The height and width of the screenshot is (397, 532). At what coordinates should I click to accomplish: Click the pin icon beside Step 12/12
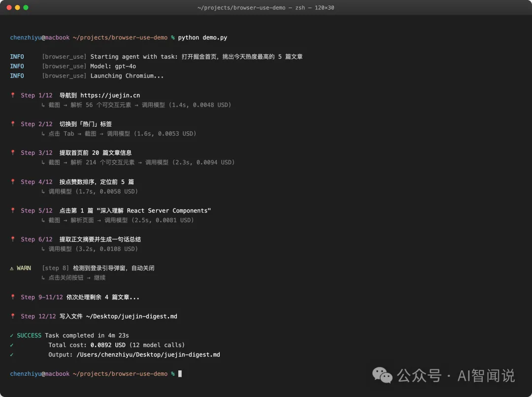13,316
